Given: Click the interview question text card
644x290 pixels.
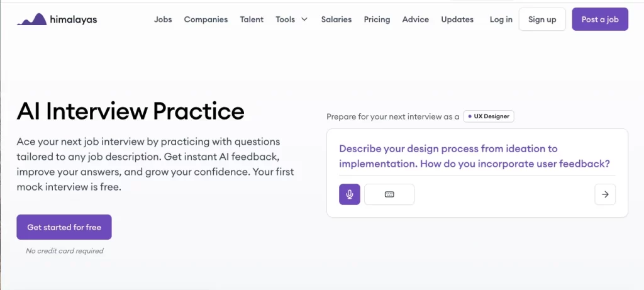Looking at the screenshot, I should click(474, 156).
